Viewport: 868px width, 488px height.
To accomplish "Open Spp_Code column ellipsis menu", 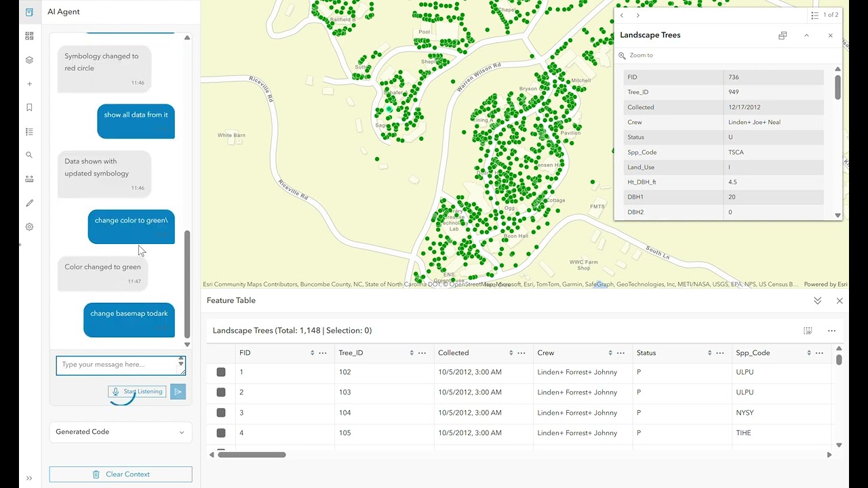I will (819, 353).
